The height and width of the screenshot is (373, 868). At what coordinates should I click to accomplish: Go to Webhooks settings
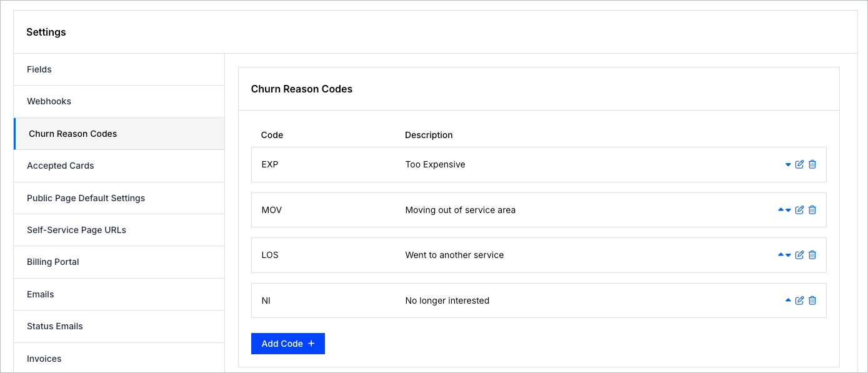point(119,101)
